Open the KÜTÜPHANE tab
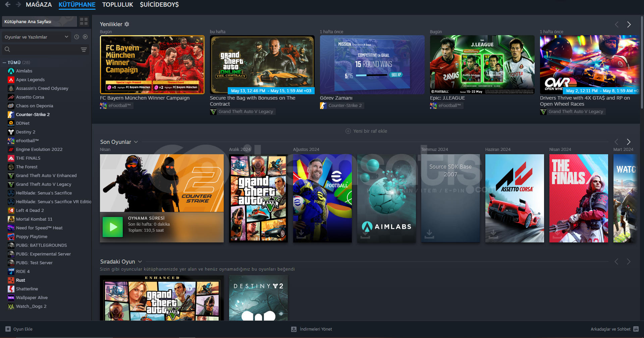 [77, 5]
